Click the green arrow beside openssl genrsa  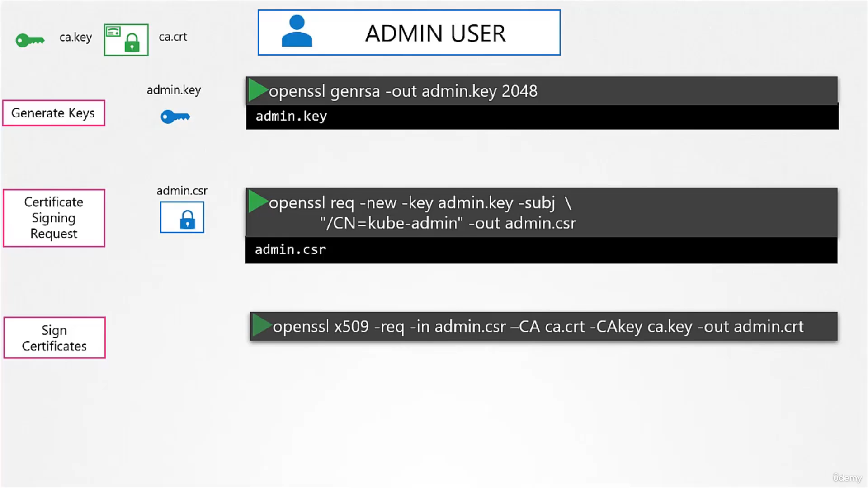[x=258, y=90]
